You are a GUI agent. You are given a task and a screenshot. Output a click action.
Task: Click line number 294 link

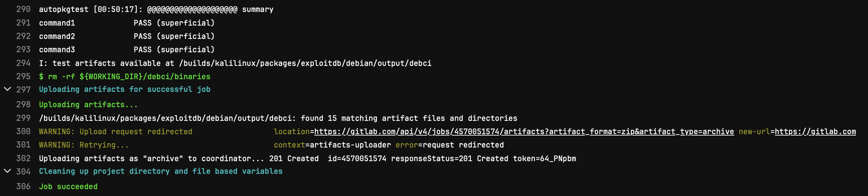23,63
